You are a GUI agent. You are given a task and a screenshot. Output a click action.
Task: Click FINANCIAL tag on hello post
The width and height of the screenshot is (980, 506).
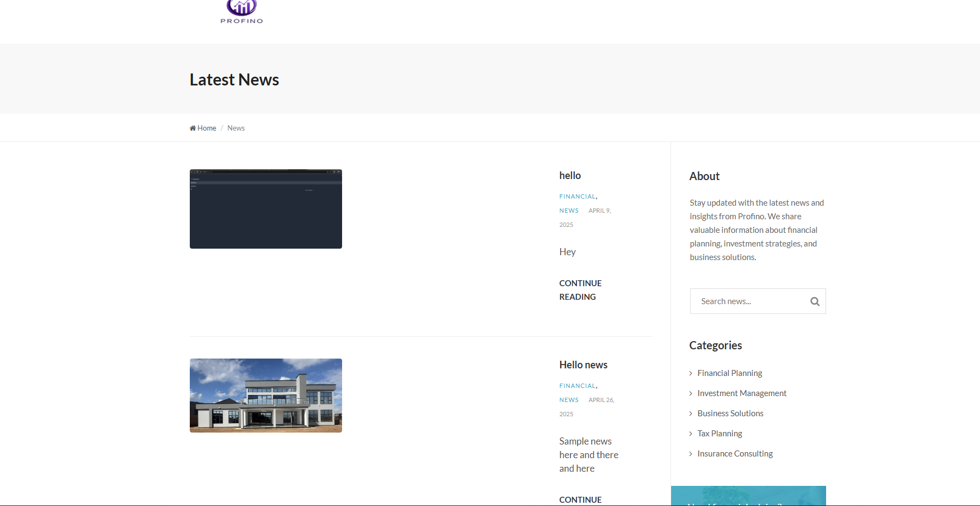click(577, 196)
